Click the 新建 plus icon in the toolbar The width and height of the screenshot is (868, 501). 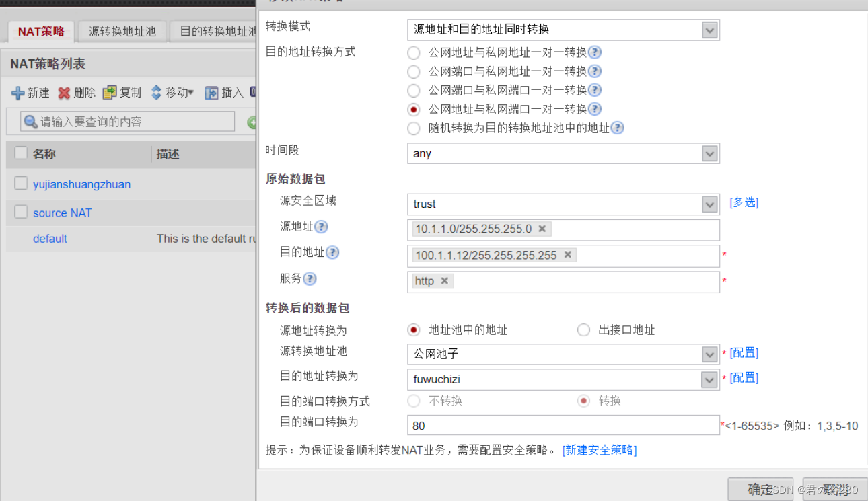tap(18, 93)
